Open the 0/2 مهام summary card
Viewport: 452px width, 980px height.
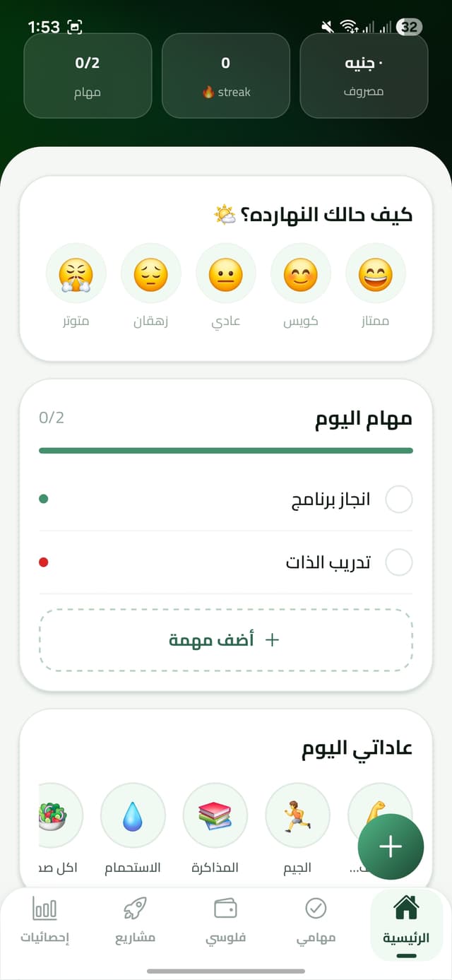pos(88,76)
